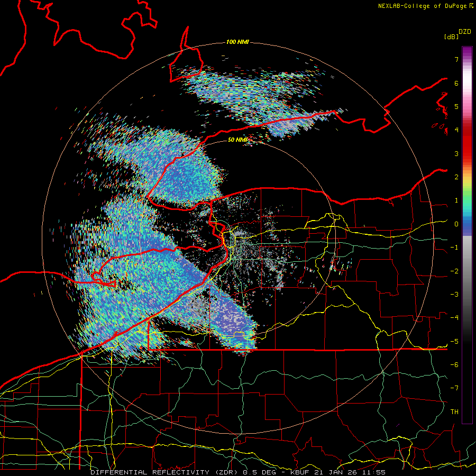Click the 3 value on color scale
The height and width of the screenshot is (476, 476).
(456, 153)
